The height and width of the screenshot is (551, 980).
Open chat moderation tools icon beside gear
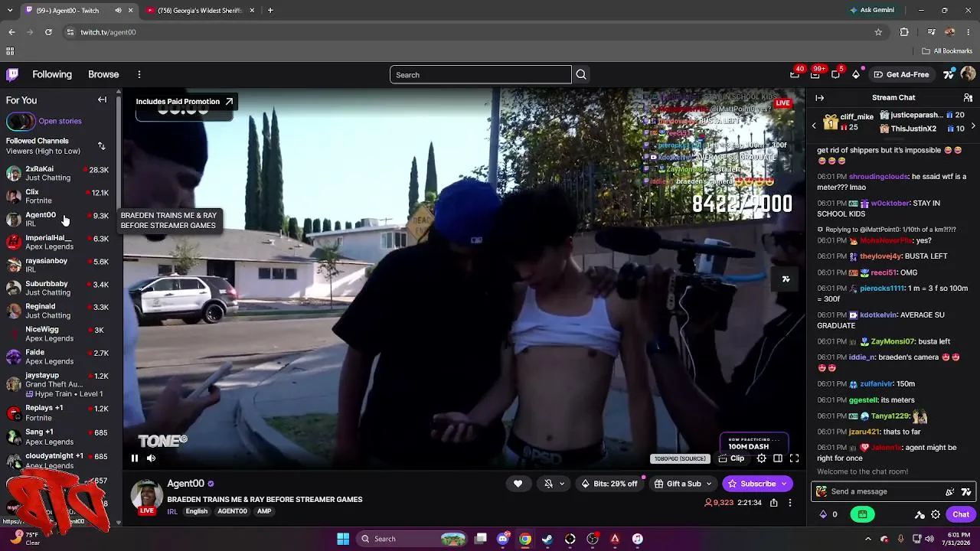pyautogui.click(x=920, y=514)
